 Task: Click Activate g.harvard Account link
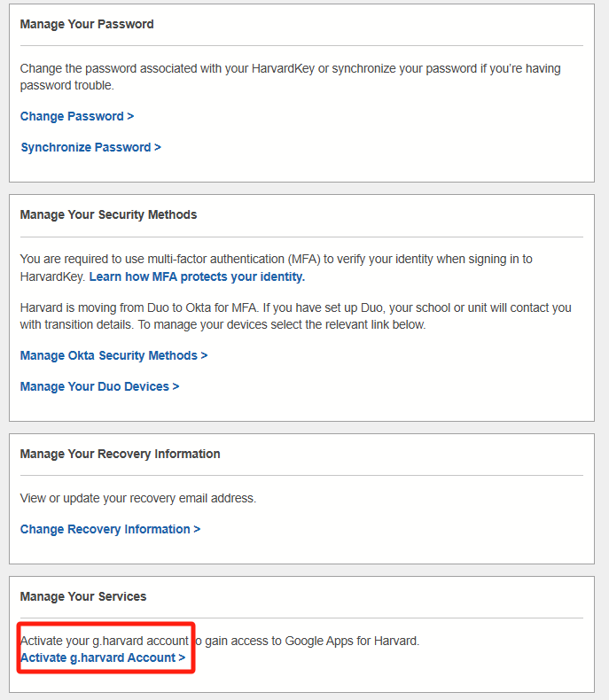[x=103, y=657]
